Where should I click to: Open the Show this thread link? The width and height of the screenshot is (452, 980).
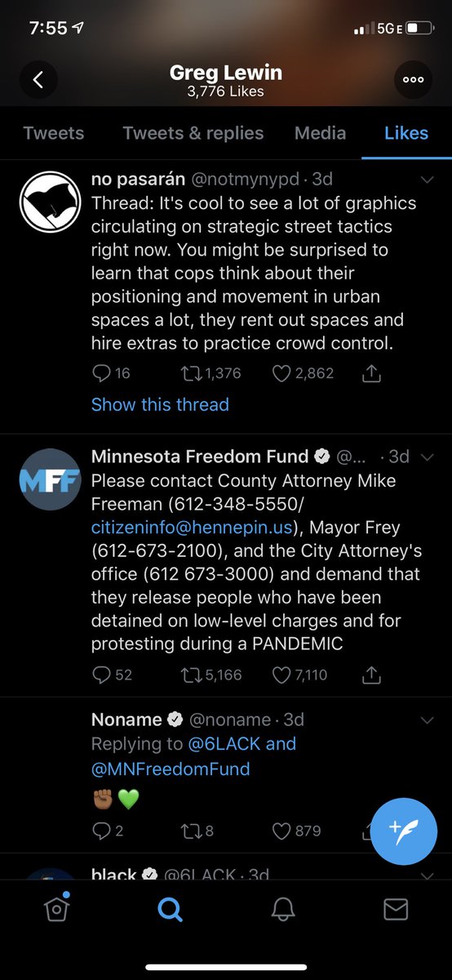pos(160,404)
